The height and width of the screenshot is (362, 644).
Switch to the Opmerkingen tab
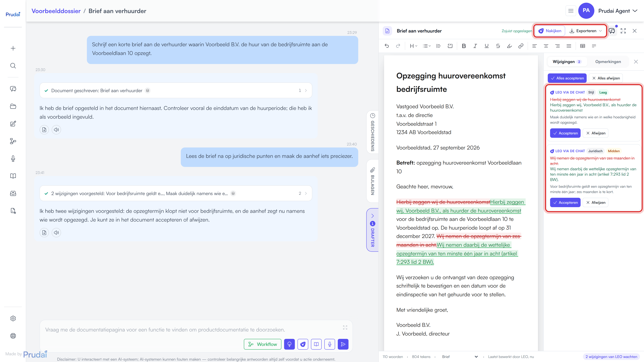coord(608,62)
